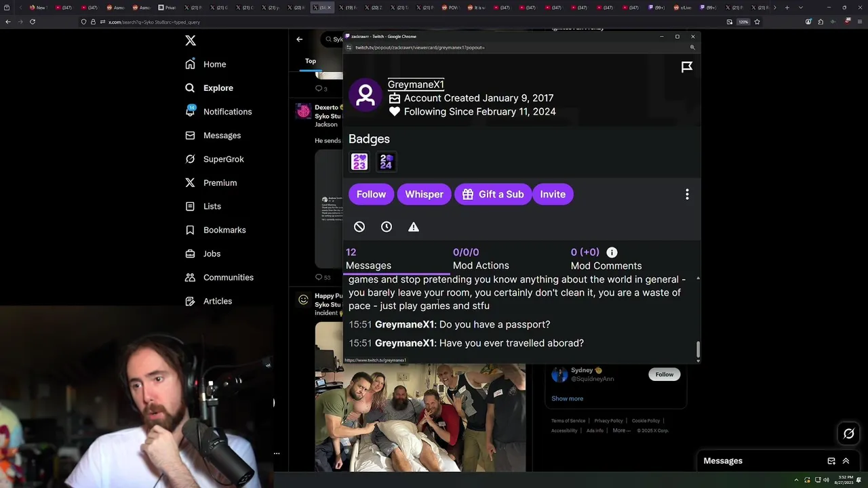
Task: Click Show more link on X
Action: coord(567,399)
